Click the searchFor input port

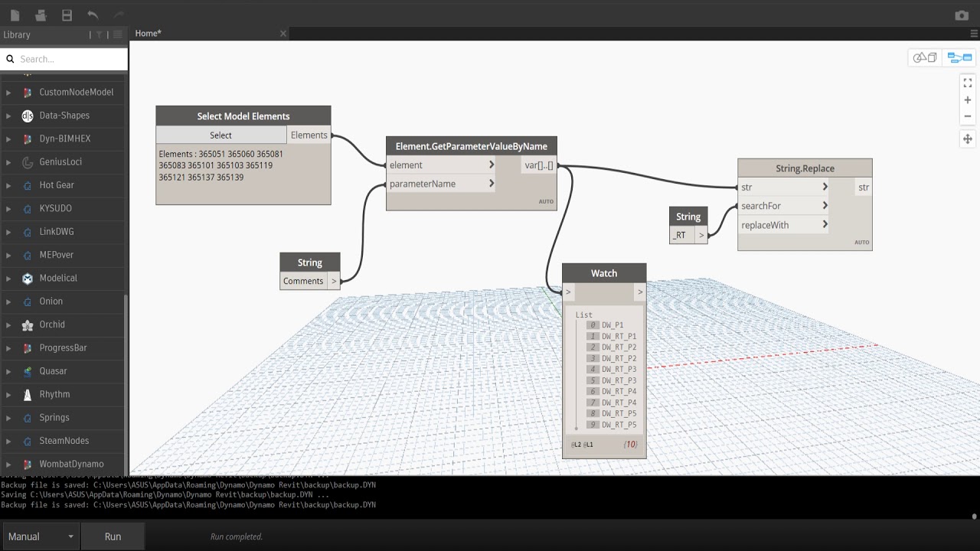(783, 206)
